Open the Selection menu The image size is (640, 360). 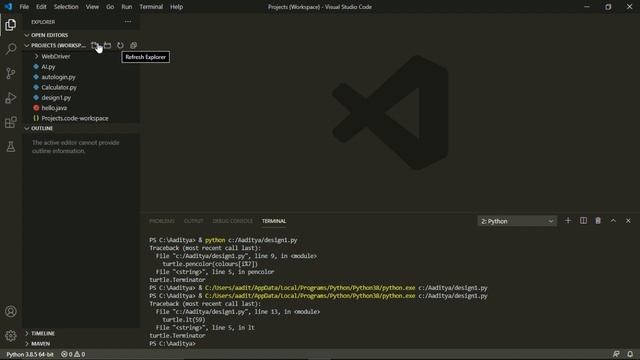coord(66,7)
